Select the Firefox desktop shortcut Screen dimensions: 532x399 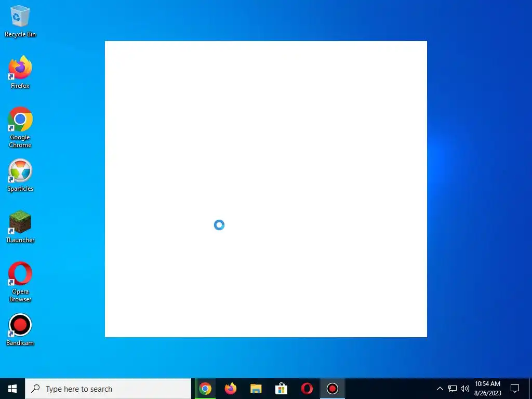click(x=20, y=72)
